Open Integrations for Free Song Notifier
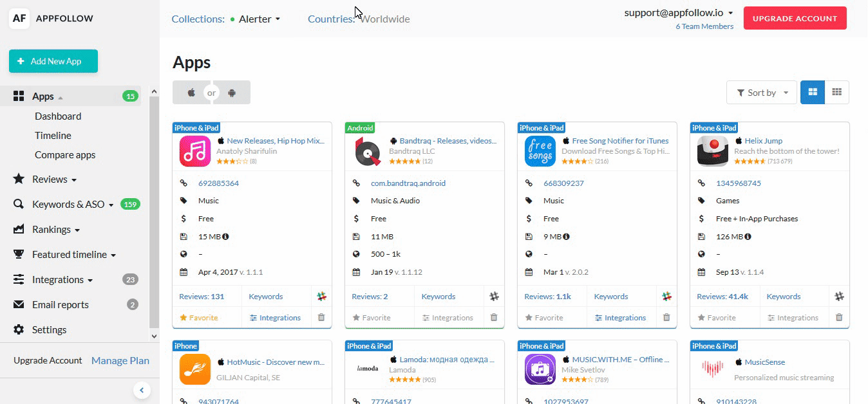The image size is (868, 404). [x=620, y=318]
